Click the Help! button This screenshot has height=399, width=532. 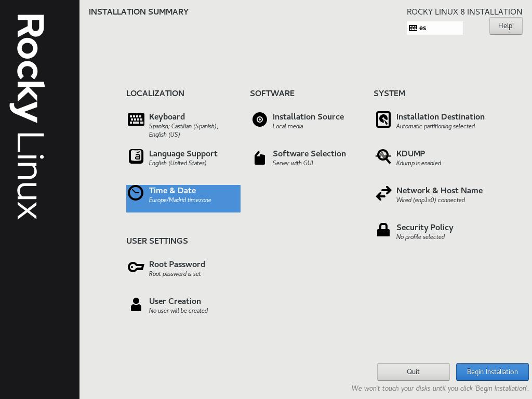(x=506, y=26)
